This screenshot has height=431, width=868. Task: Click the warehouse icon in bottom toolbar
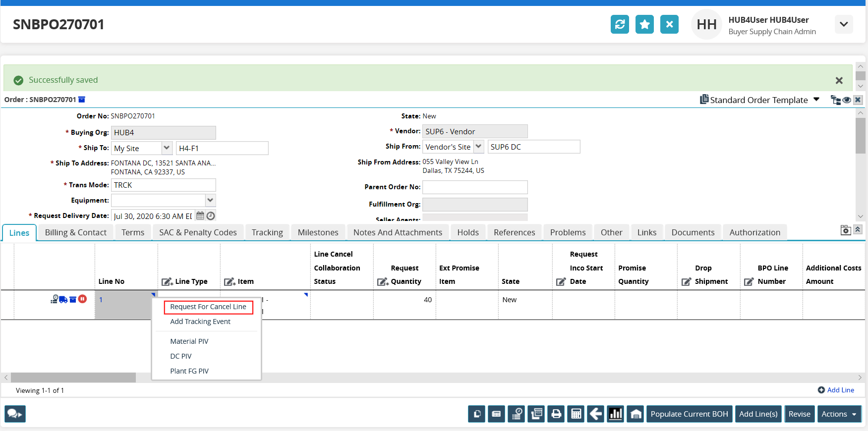[x=636, y=414]
